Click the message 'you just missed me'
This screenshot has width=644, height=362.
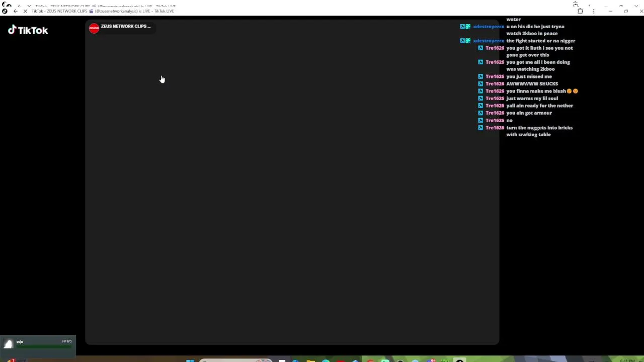tap(529, 77)
